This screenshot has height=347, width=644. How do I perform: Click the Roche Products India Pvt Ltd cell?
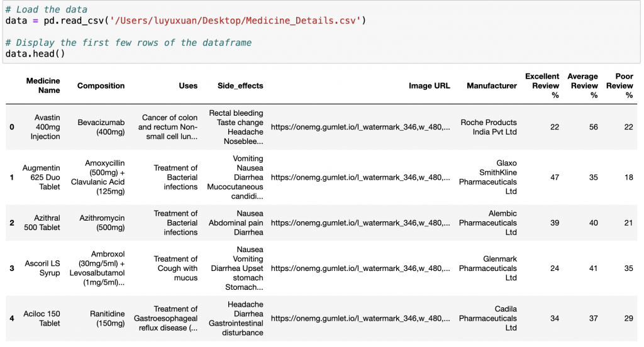click(x=488, y=127)
